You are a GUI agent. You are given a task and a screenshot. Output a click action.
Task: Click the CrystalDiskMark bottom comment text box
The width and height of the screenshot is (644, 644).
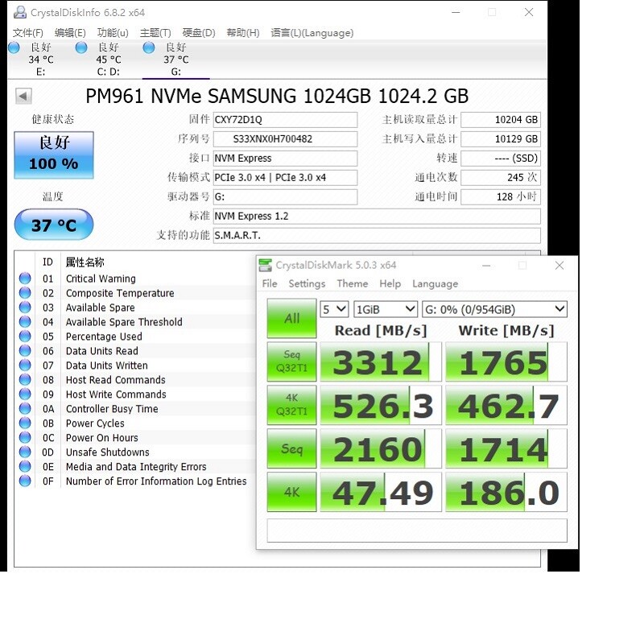pos(417,530)
